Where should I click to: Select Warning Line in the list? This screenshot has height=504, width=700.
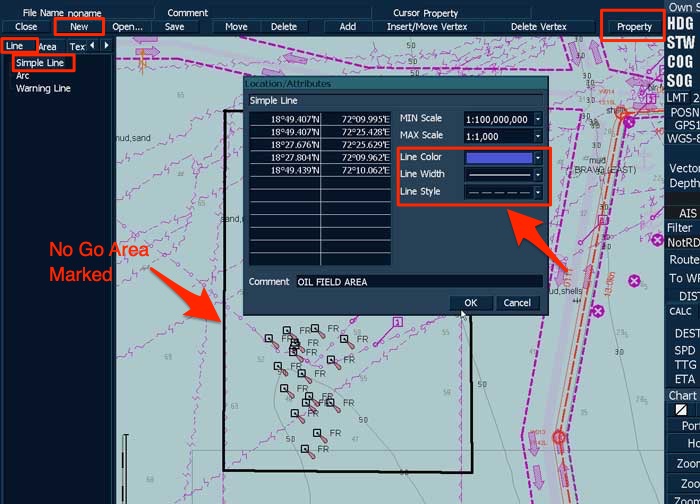pyautogui.click(x=43, y=88)
